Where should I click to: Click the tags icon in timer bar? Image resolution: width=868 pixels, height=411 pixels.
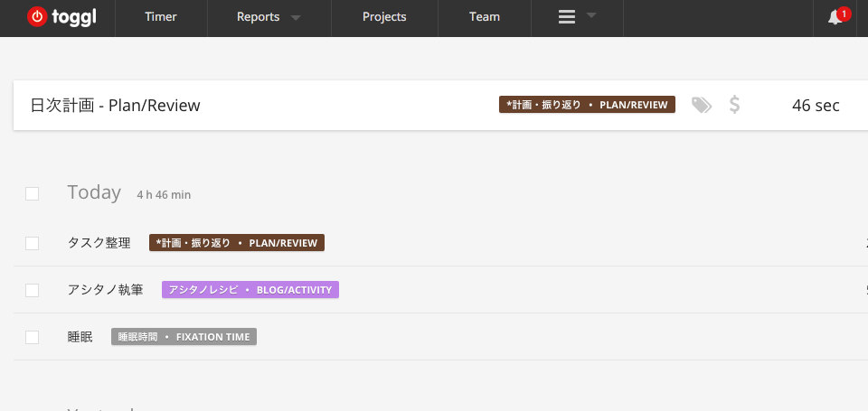tap(701, 106)
